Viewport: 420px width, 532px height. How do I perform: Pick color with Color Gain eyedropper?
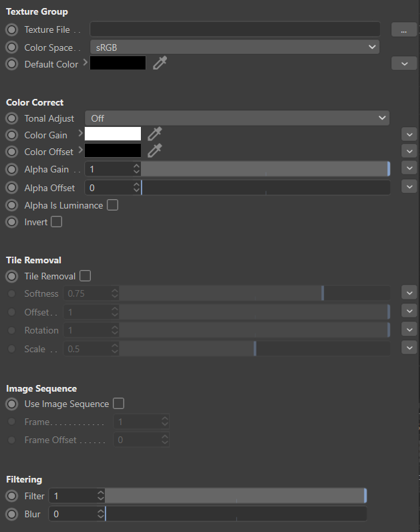click(x=155, y=134)
